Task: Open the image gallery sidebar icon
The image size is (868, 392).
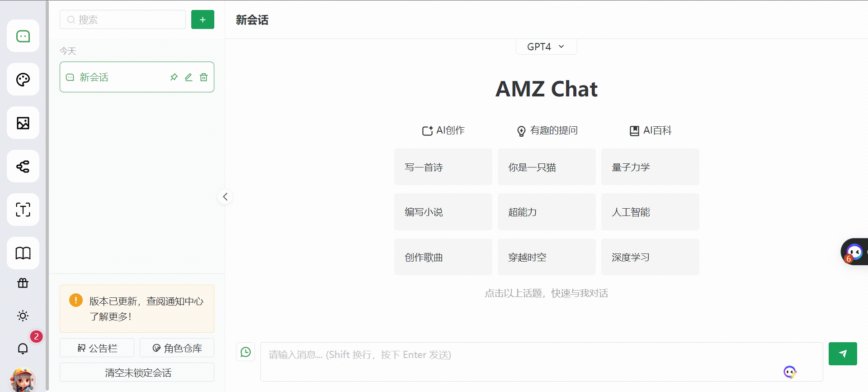Action: [x=23, y=123]
